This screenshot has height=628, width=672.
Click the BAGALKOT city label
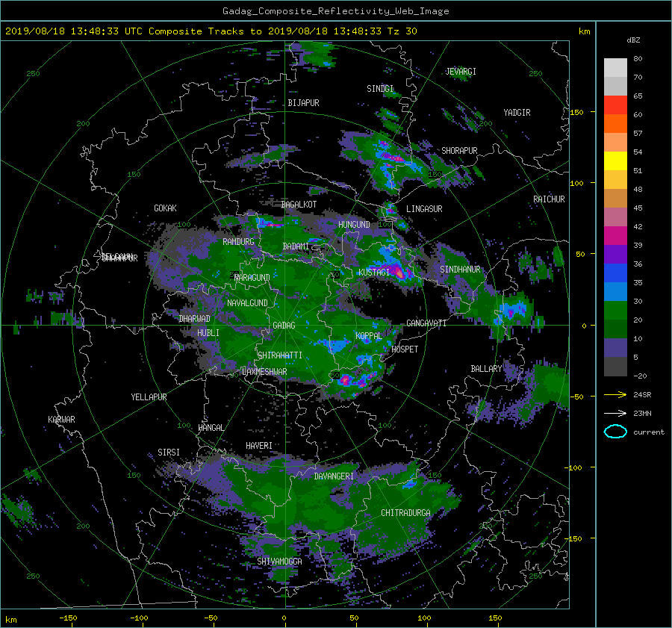point(299,205)
